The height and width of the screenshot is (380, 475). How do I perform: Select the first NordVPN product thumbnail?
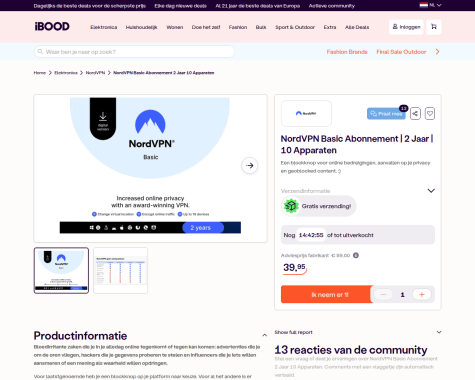(x=61, y=270)
